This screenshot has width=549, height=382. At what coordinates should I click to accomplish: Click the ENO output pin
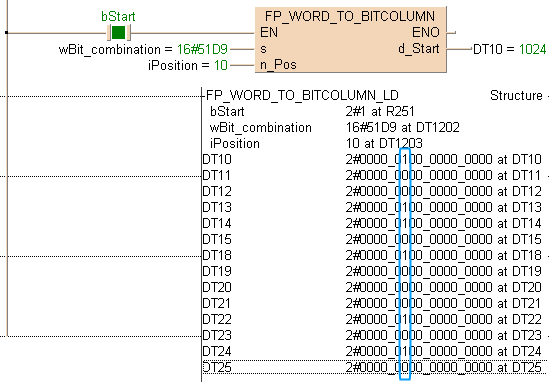coord(426,33)
